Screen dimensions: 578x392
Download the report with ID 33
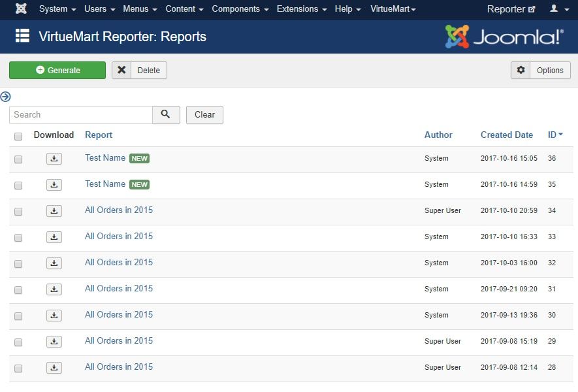(54, 237)
